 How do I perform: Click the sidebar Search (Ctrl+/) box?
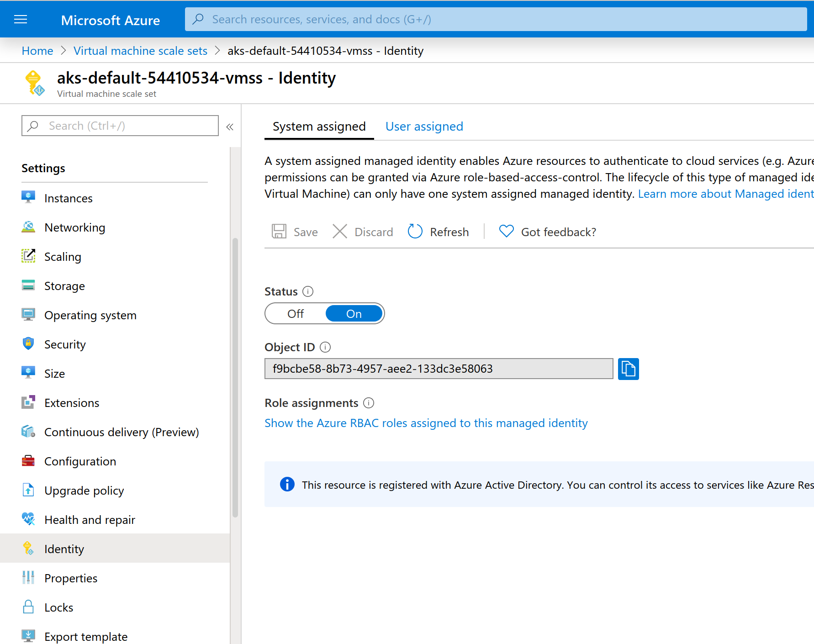pyautogui.click(x=120, y=126)
